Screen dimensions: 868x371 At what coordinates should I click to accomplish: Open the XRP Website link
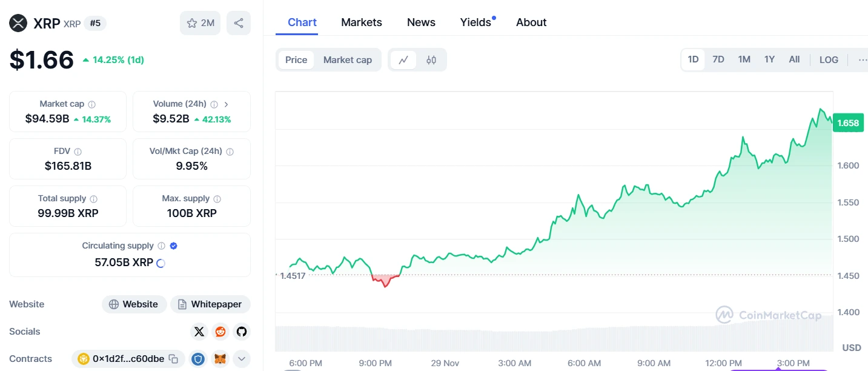coord(134,304)
